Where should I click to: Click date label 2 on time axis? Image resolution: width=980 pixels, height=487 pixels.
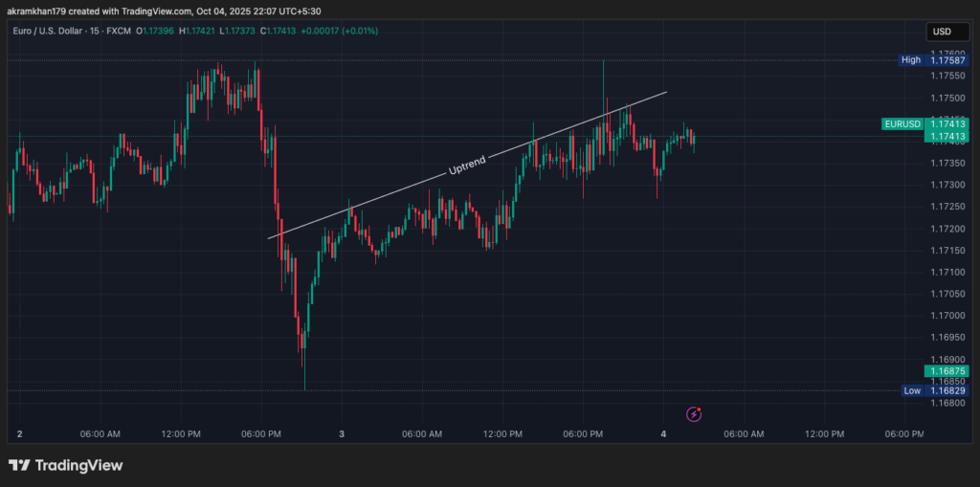[19, 434]
